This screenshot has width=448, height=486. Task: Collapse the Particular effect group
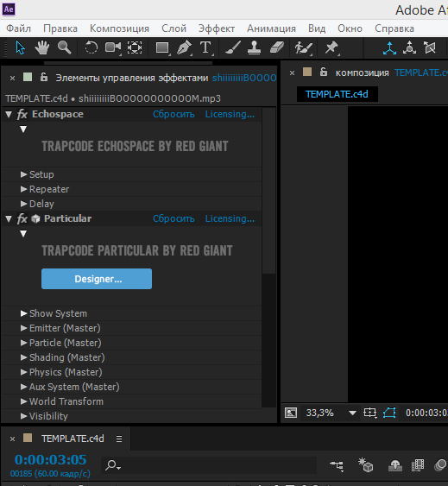9,219
